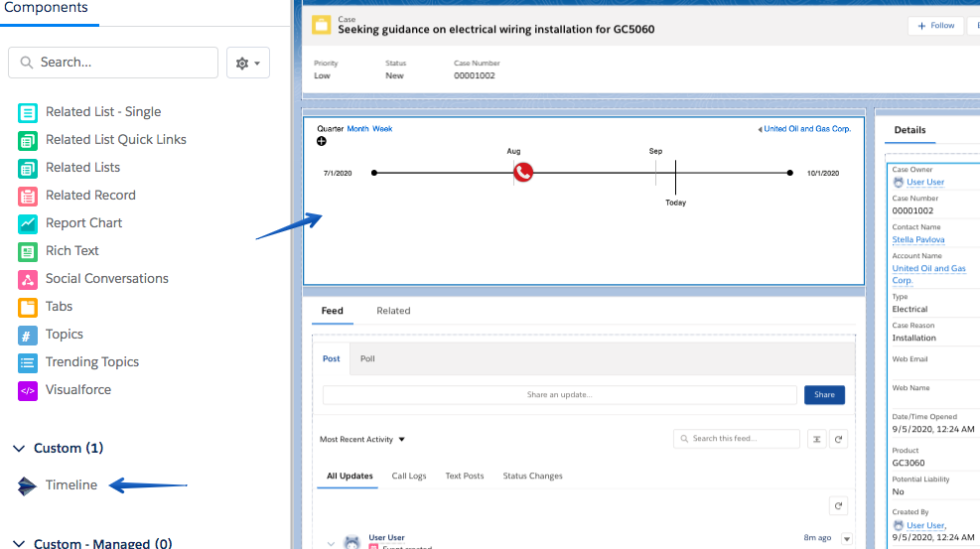Open the components gear settings dropdown
This screenshot has height=549, width=980.
(x=248, y=63)
